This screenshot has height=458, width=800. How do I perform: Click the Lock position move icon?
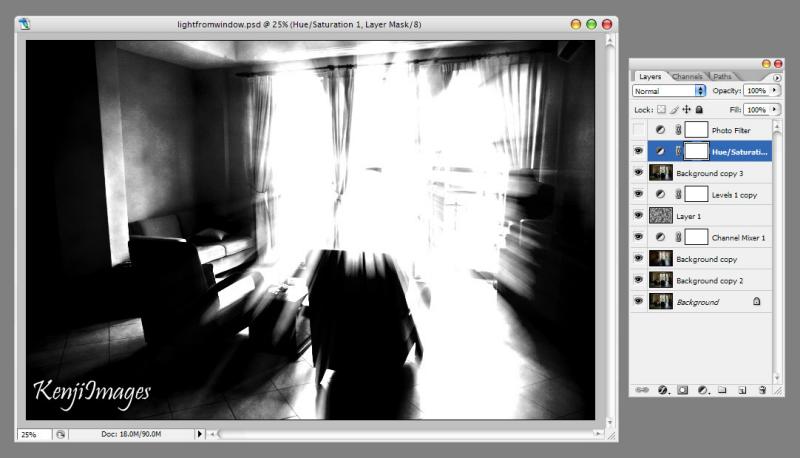tap(686, 109)
